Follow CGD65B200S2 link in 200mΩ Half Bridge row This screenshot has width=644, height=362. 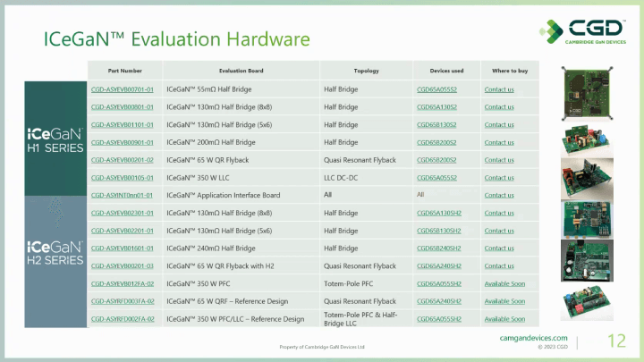[x=436, y=142]
